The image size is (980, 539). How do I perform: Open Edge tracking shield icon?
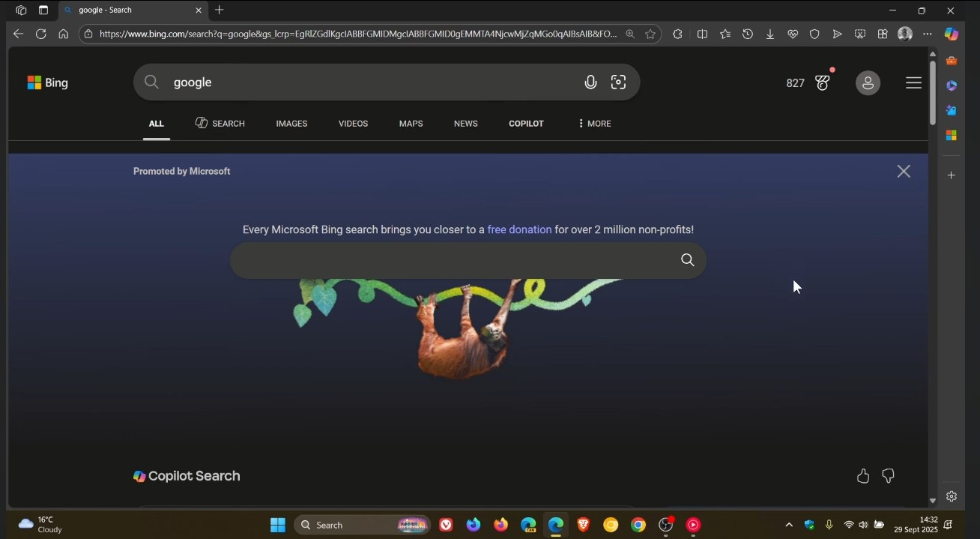click(814, 34)
